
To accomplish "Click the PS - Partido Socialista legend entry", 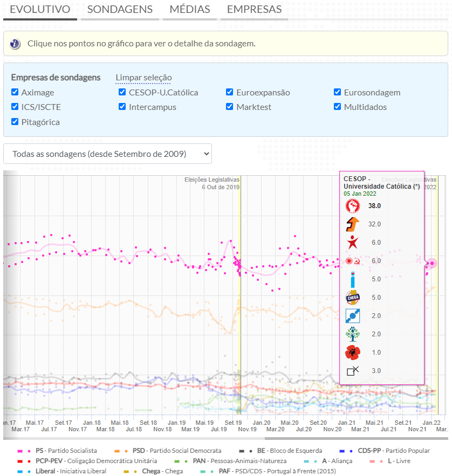I will tap(66, 451).
